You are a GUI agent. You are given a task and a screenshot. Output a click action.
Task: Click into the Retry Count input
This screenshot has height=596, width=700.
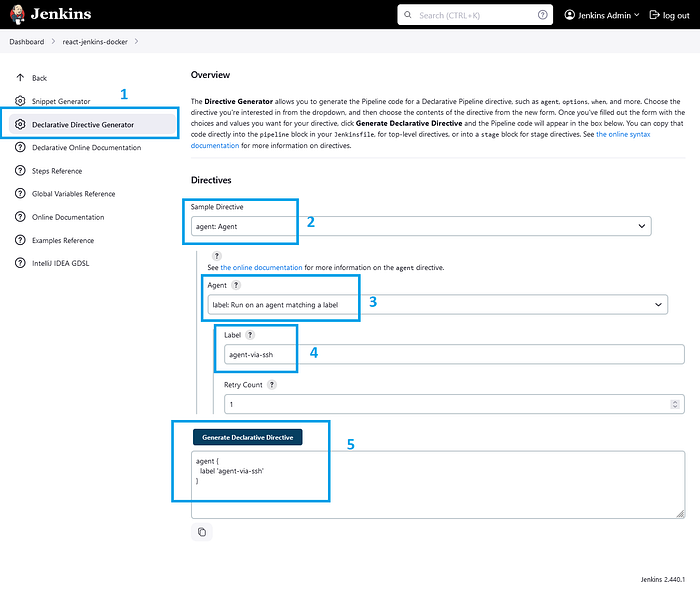[454, 404]
